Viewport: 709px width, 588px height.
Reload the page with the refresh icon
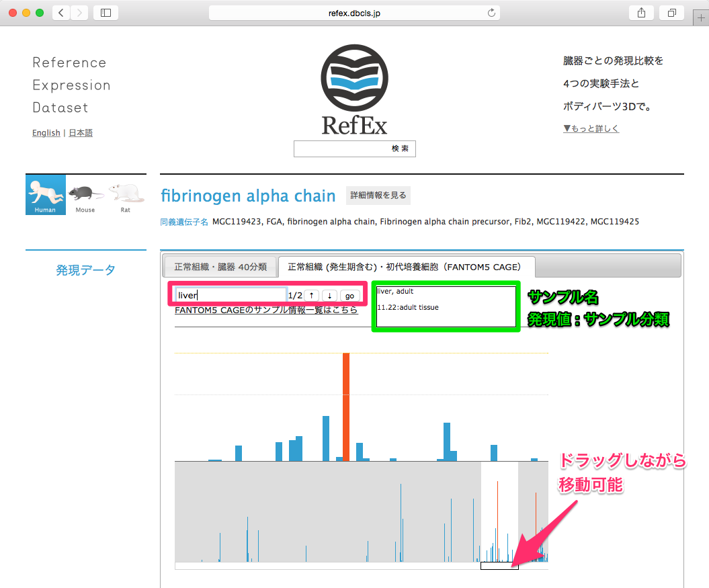click(x=491, y=13)
